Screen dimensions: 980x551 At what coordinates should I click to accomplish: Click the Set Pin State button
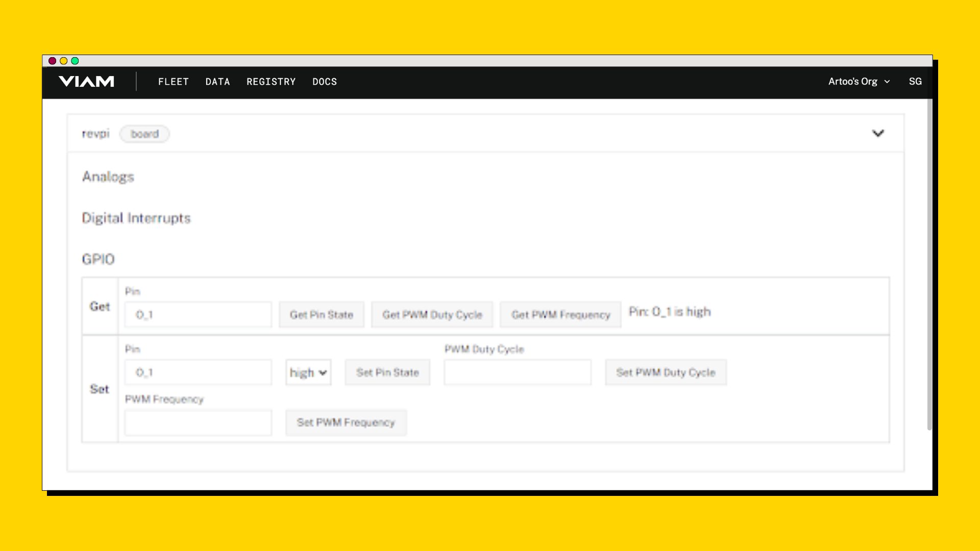click(387, 372)
